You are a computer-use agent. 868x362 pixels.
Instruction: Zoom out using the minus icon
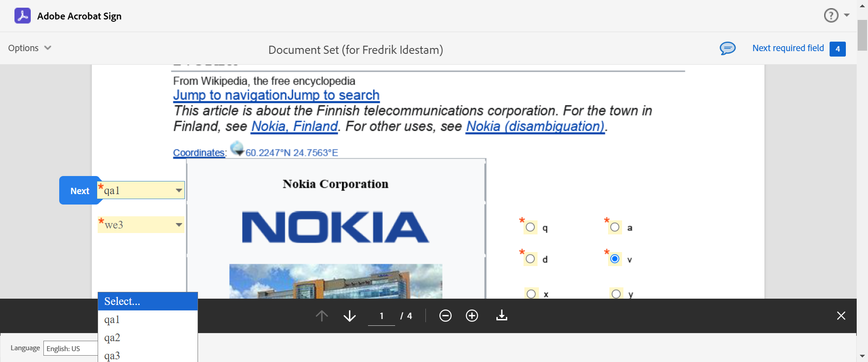(x=445, y=316)
